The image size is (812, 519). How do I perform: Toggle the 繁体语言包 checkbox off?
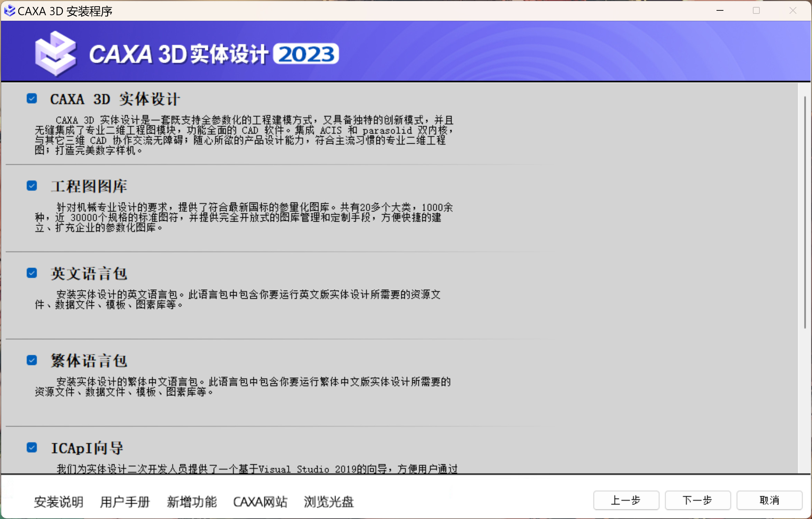pos(32,360)
